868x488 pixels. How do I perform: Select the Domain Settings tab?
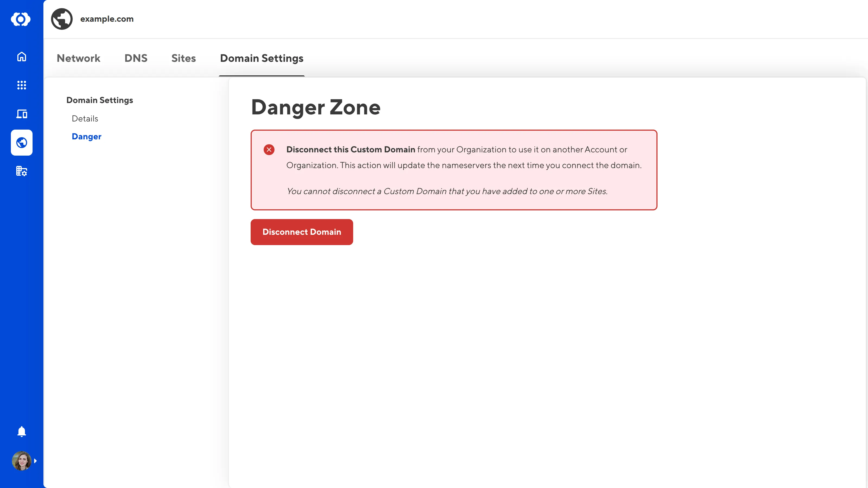[x=262, y=58]
